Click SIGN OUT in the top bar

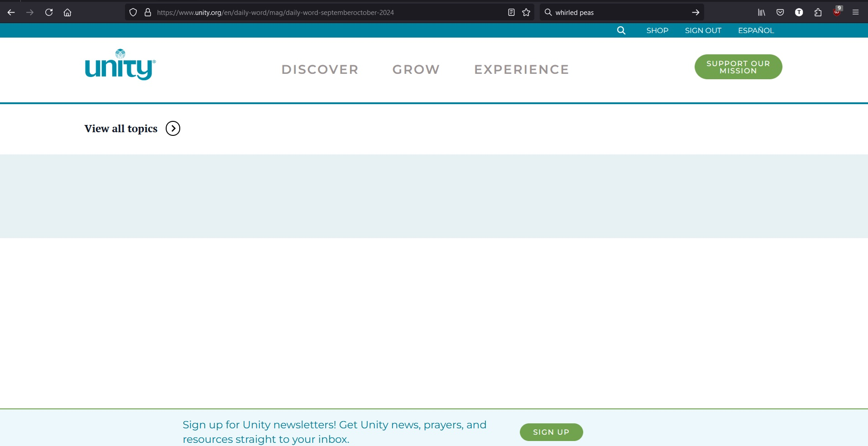click(x=703, y=30)
